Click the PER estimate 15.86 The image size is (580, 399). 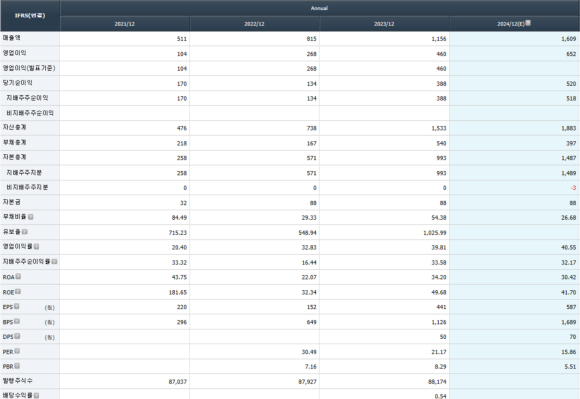coord(569,352)
